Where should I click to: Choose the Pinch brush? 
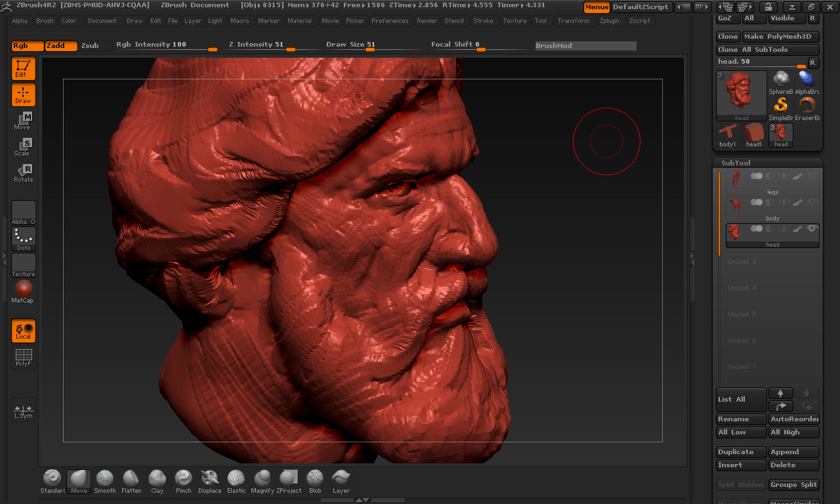pos(184,479)
